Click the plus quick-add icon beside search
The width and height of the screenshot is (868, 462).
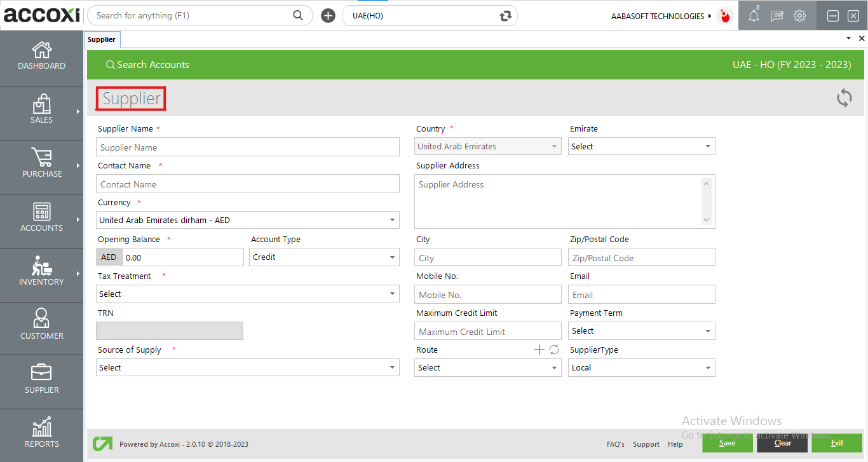(x=328, y=16)
